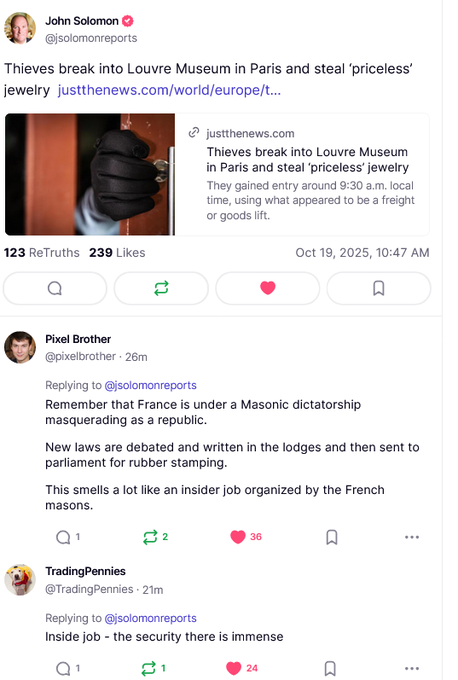Open more options on Pixel Brother's reply
This screenshot has height=680, width=458.
click(x=412, y=537)
